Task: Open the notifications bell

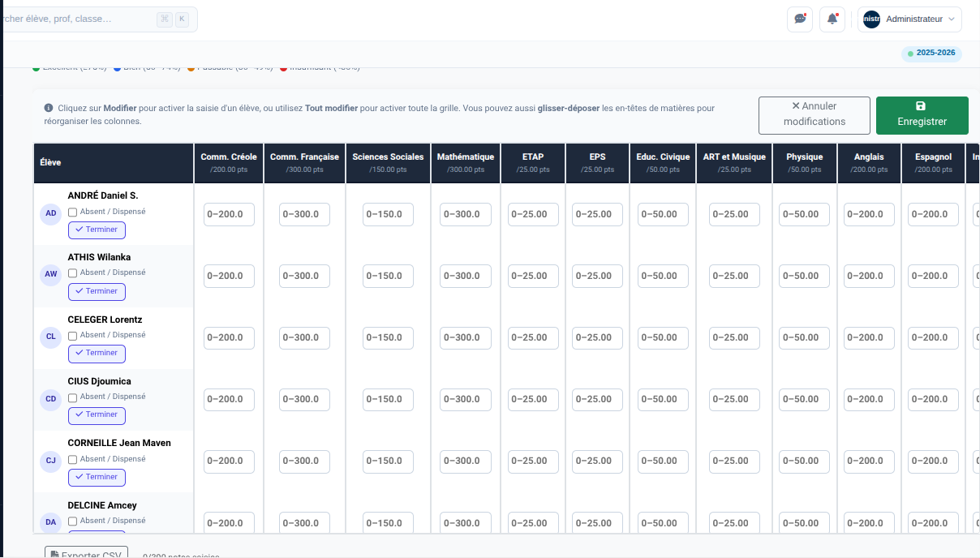Action: coord(832,19)
